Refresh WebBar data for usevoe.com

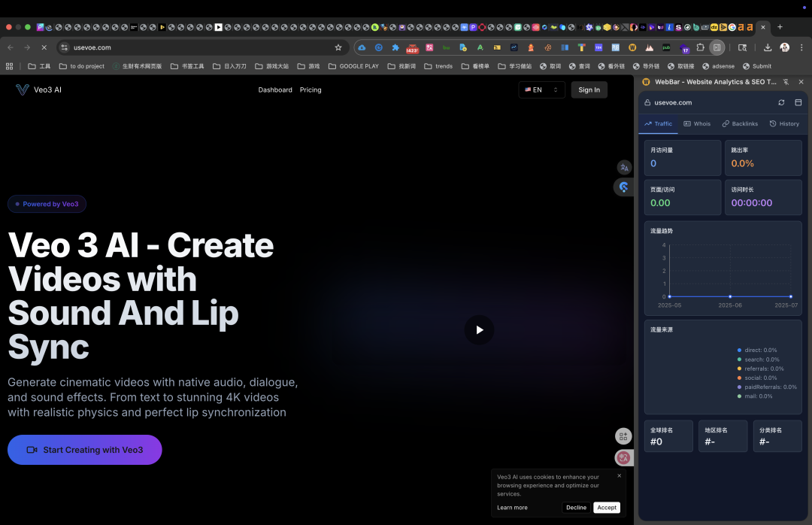click(x=781, y=102)
